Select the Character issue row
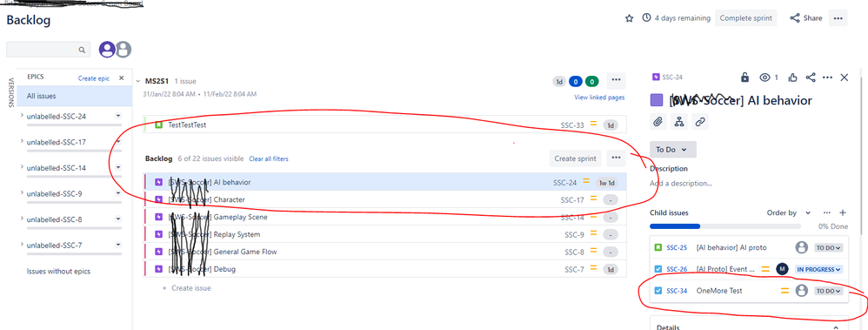Viewport: 868px width, 330px height. point(384,199)
